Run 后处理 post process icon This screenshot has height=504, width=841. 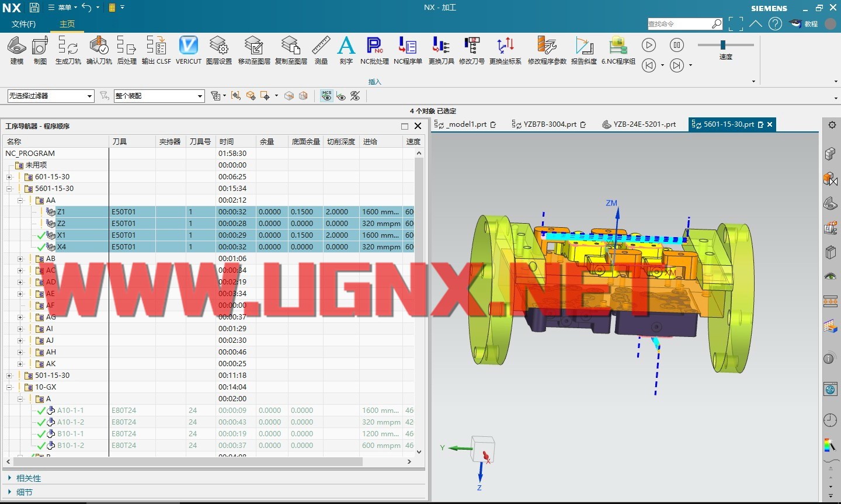pyautogui.click(x=127, y=50)
